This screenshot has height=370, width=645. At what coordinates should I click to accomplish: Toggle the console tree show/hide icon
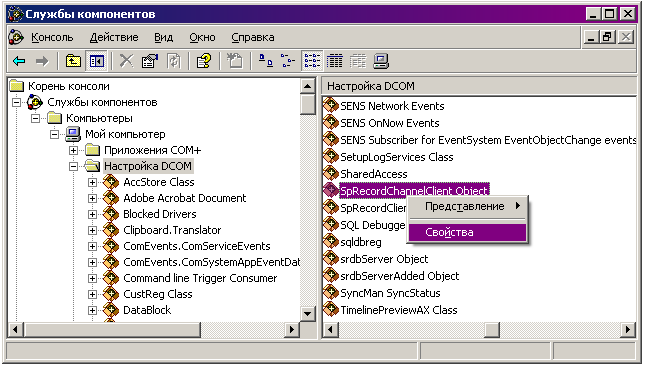(97, 61)
